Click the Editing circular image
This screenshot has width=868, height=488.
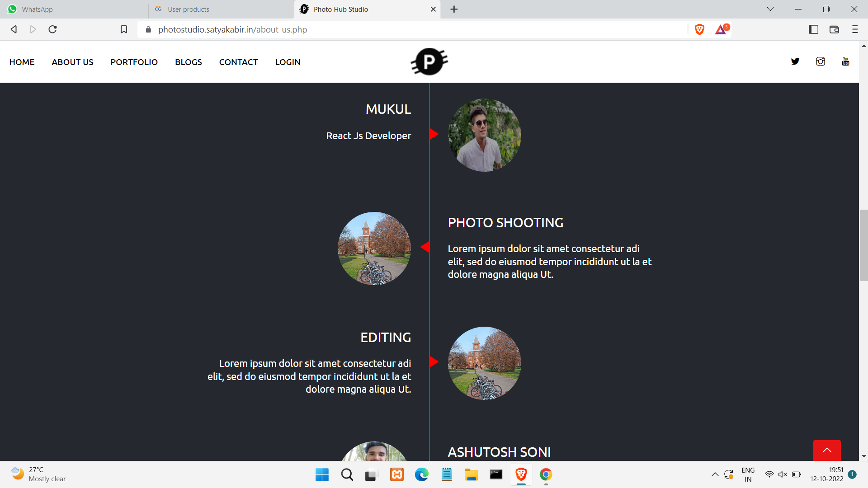484,363
